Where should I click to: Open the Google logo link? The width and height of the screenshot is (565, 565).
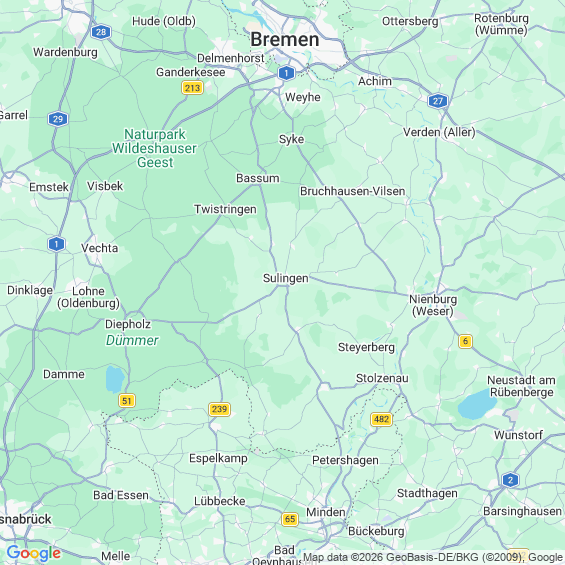click(34, 553)
